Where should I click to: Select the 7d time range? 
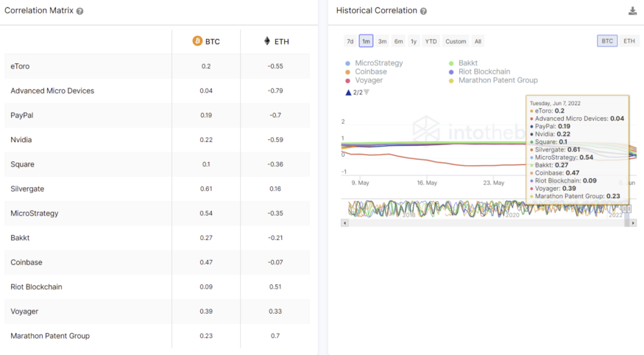click(x=350, y=41)
